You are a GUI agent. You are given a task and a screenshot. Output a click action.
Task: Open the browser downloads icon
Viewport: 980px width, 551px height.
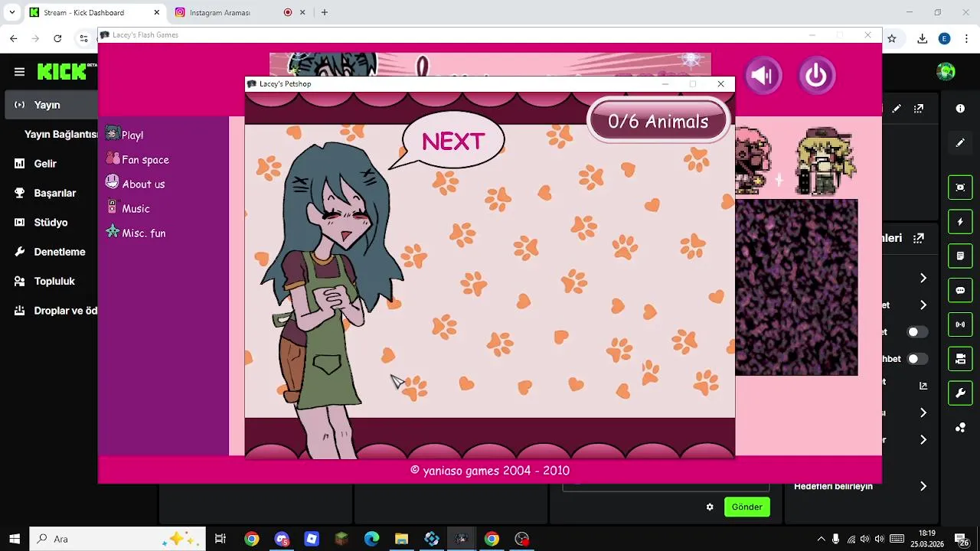[923, 38]
